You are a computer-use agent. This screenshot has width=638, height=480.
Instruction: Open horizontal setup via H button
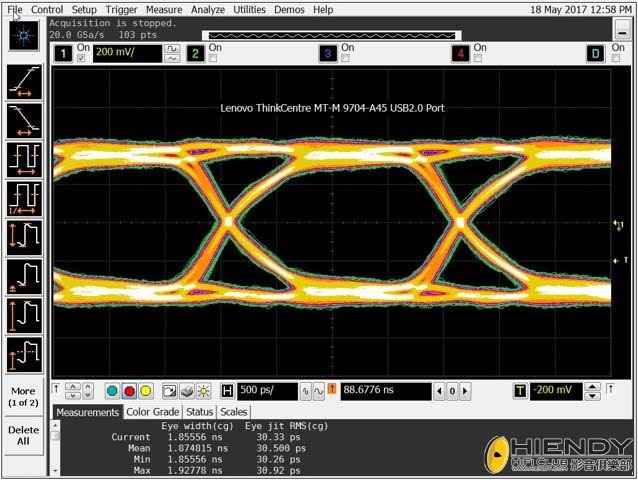(227, 391)
